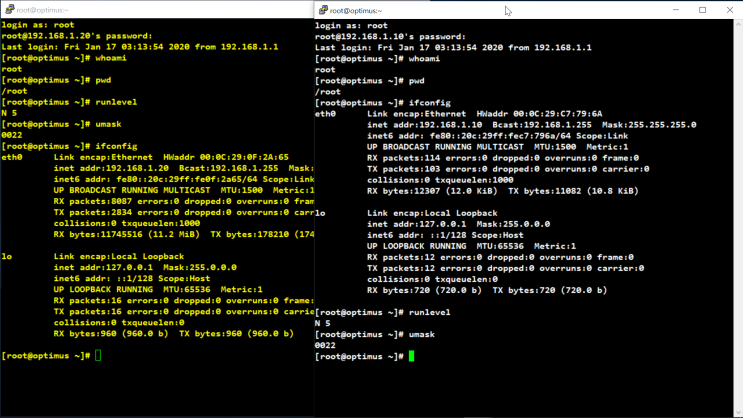Screen dimensions: 743x418
Task: Click 'Link encap:Local Loopback' in right terminal
Action: coord(432,213)
